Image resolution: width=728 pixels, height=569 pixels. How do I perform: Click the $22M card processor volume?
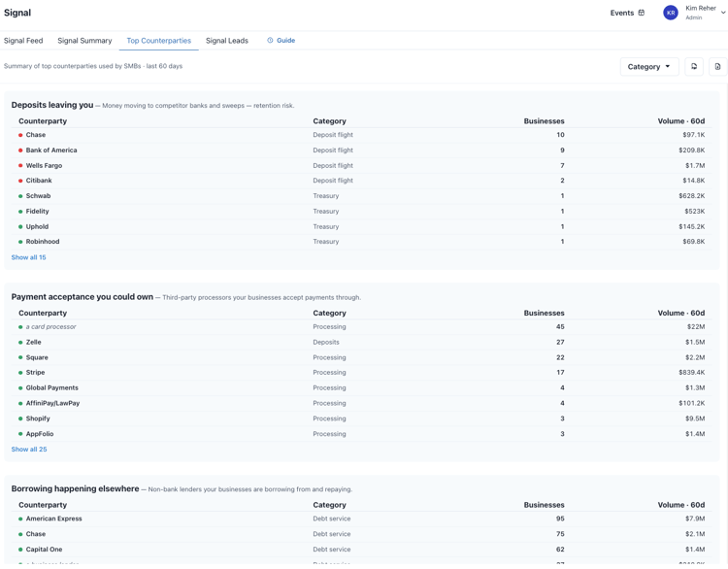pyautogui.click(x=696, y=326)
